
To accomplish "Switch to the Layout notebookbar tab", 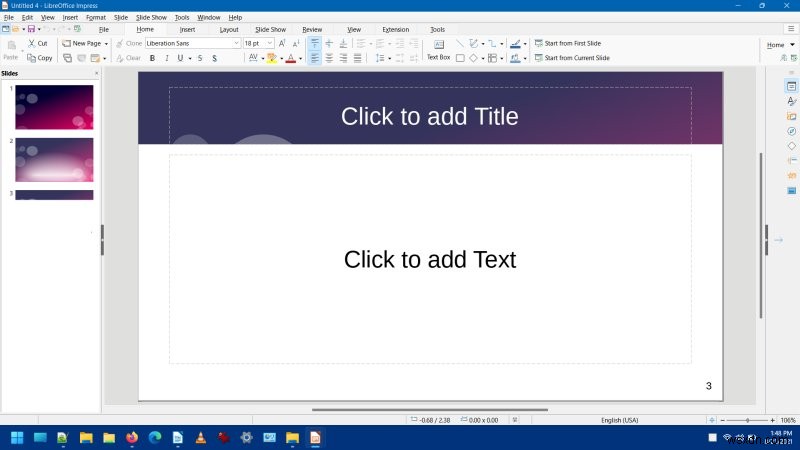I will click(x=229, y=30).
